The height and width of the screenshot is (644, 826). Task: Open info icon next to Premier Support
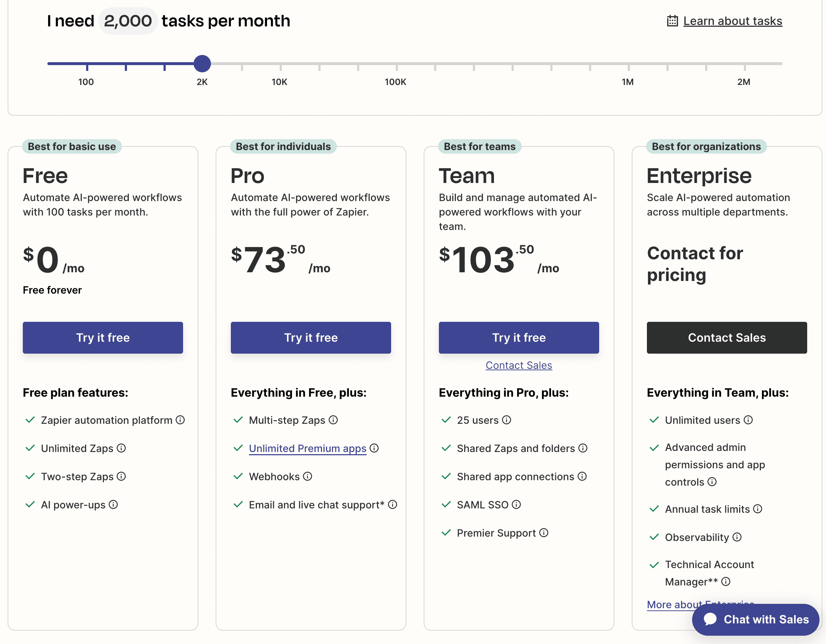(x=544, y=533)
